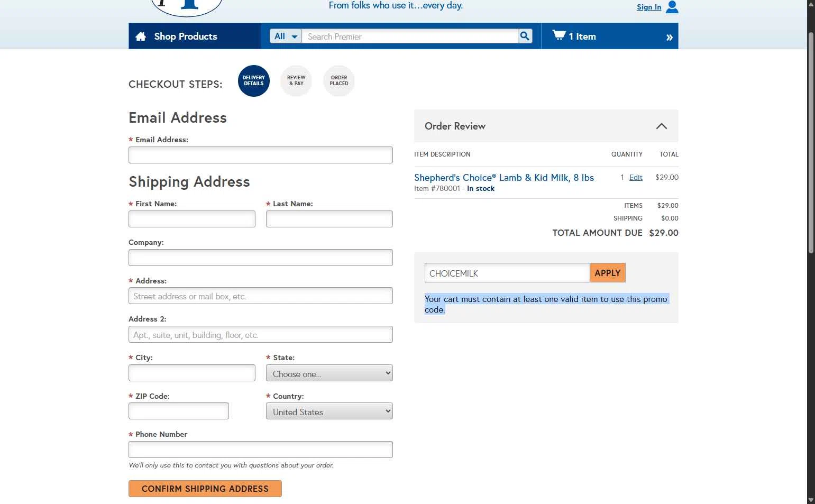Screen dimensions: 815x504
Task: Focus the Address 2 field
Action: [261, 334]
